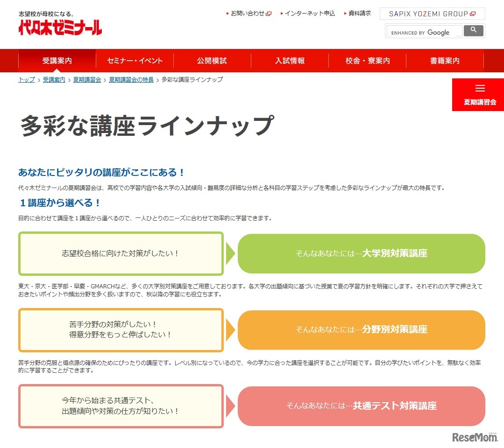Select the 受講案内 tab

click(x=56, y=60)
